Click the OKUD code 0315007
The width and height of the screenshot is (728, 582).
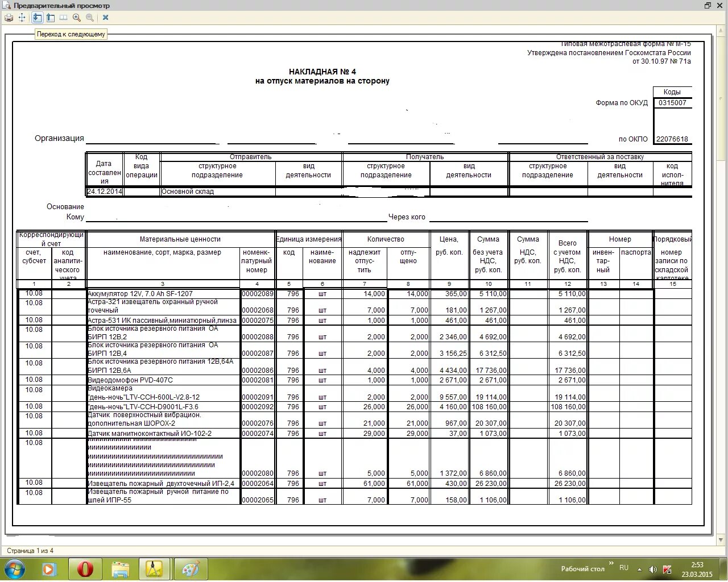coord(673,103)
